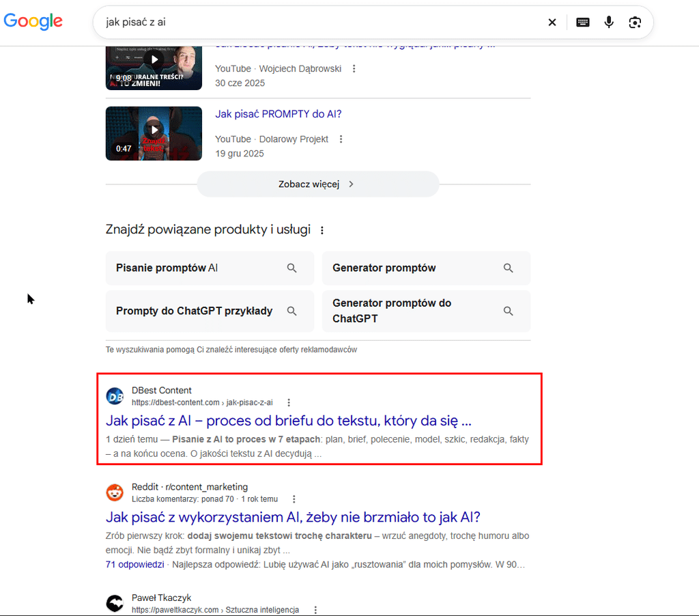Clear the search query with X

tap(552, 23)
